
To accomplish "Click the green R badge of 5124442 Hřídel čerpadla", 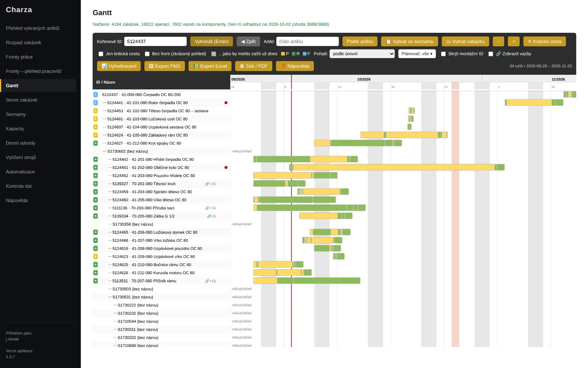I will pyautogui.click(x=96, y=159).
